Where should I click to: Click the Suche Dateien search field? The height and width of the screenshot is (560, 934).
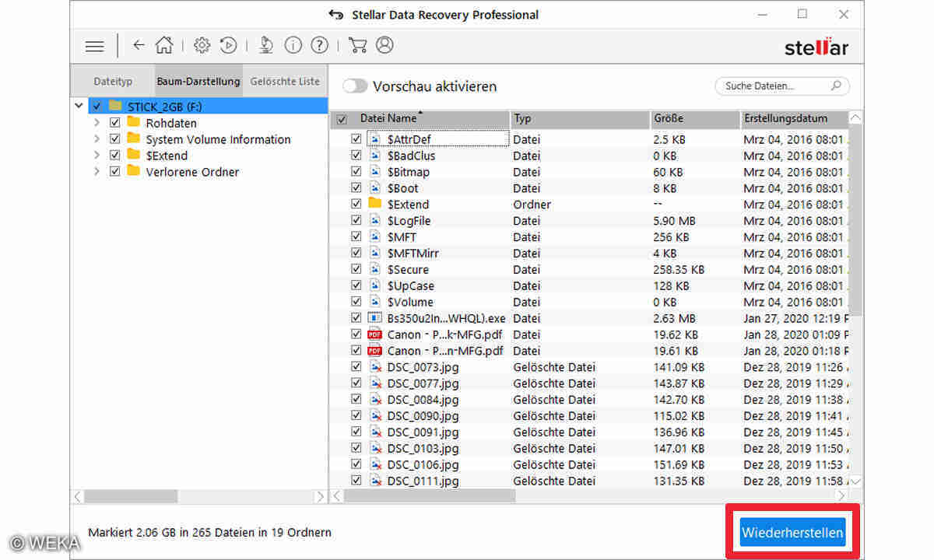pos(778,86)
